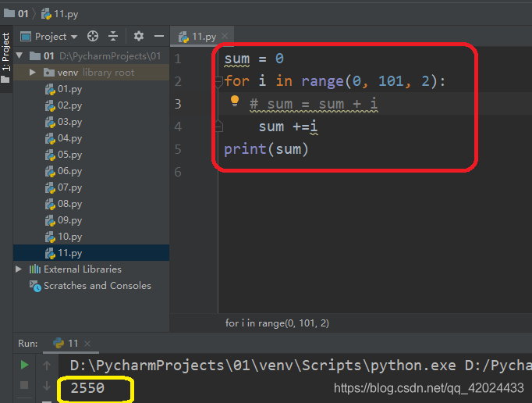Rerun the script with green play button
532x403 pixels.
pos(24,365)
